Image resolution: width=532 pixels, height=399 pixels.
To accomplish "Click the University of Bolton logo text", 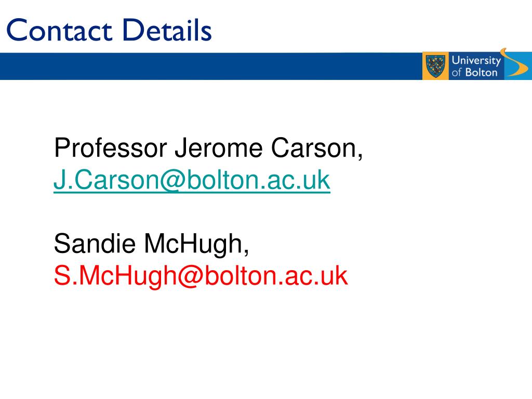I will click(x=476, y=66).
